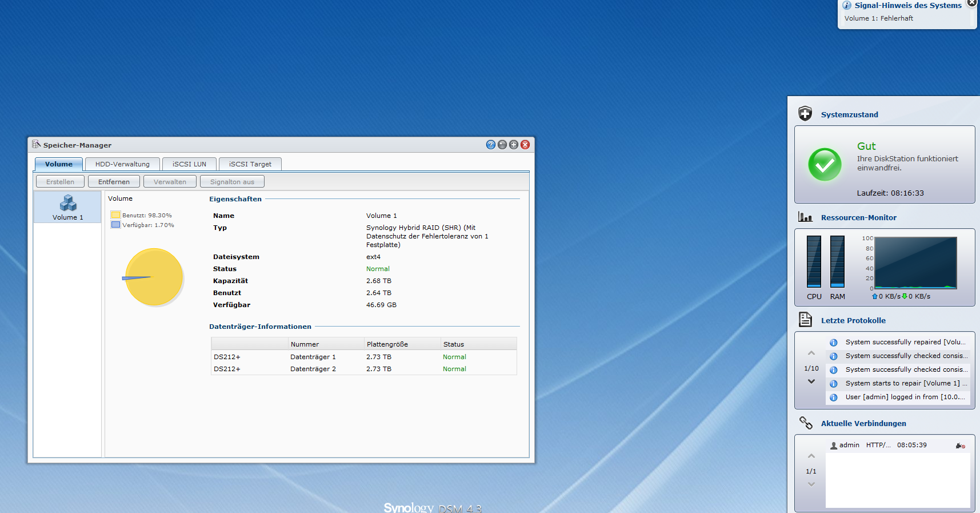Click info icon of 'User [admin] logged in' log

pyautogui.click(x=834, y=397)
